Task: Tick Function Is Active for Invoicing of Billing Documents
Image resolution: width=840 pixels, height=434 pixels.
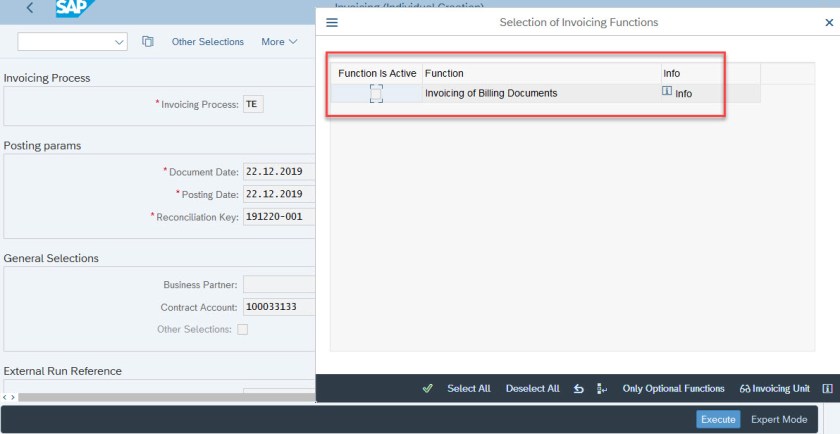Action: [x=376, y=94]
